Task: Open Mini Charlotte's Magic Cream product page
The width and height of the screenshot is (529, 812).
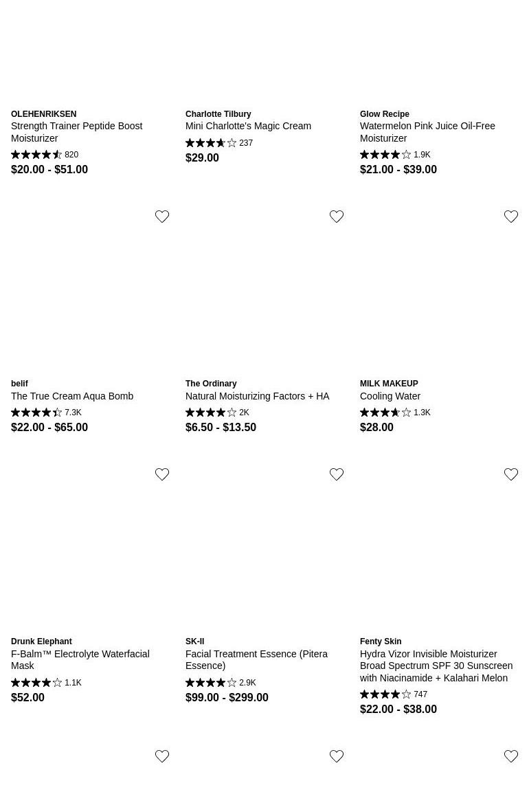Action: (x=248, y=126)
